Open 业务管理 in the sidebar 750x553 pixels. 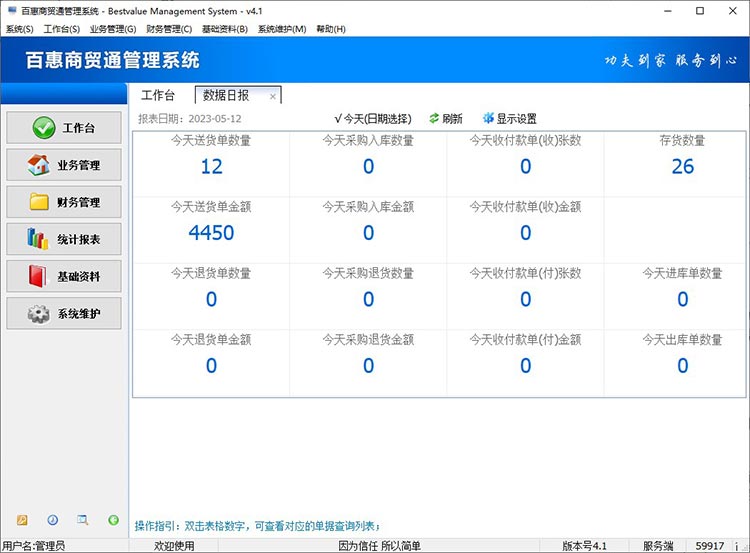(x=64, y=165)
